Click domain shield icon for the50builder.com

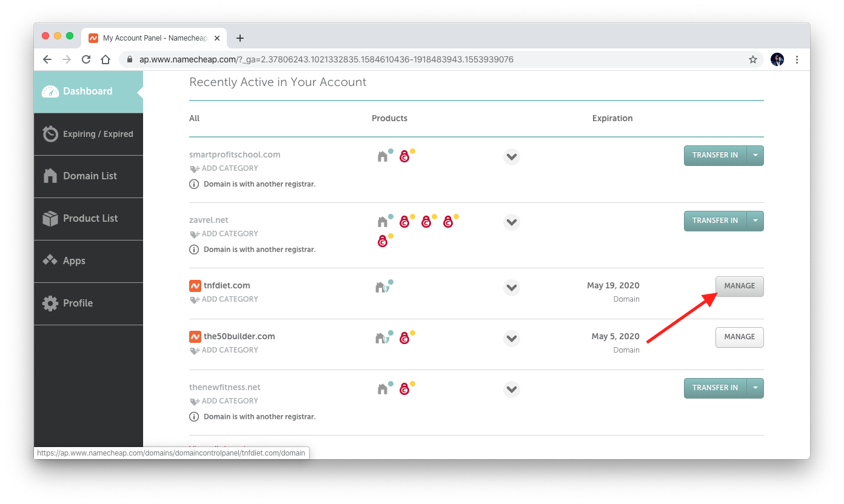(x=381, y=338)
